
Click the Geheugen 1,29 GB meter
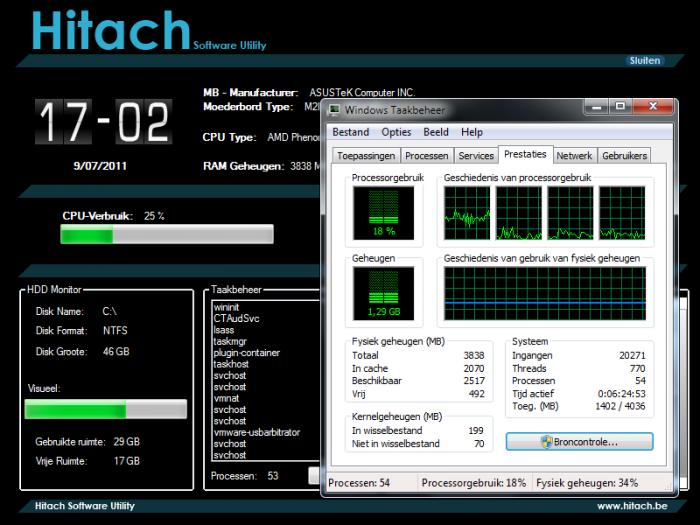383,293
